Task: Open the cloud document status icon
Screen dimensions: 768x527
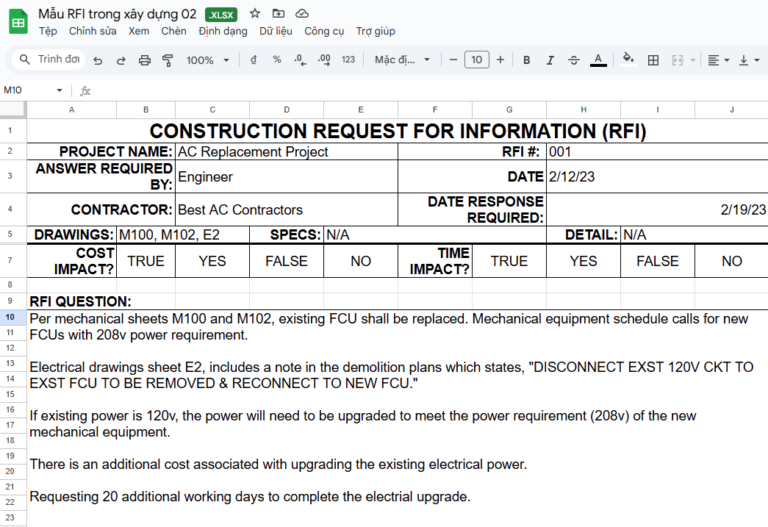Action: 302,13
